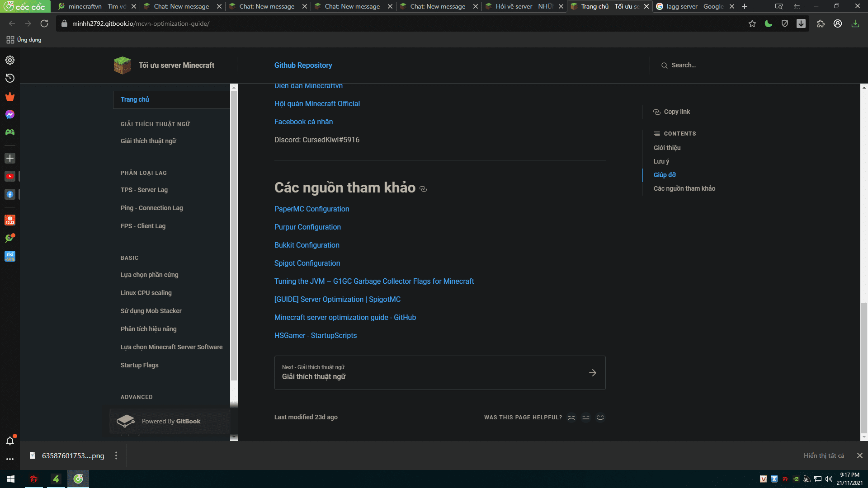Open the gamepad games sidebar icon
This screenshot has height=488, width=868.
pyautogui.click(x=10, y=132)
